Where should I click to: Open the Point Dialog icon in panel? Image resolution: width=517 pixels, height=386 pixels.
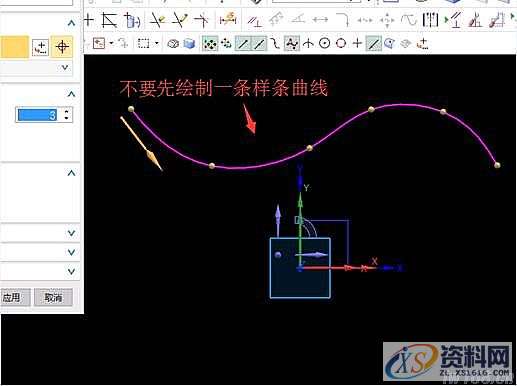41,47
